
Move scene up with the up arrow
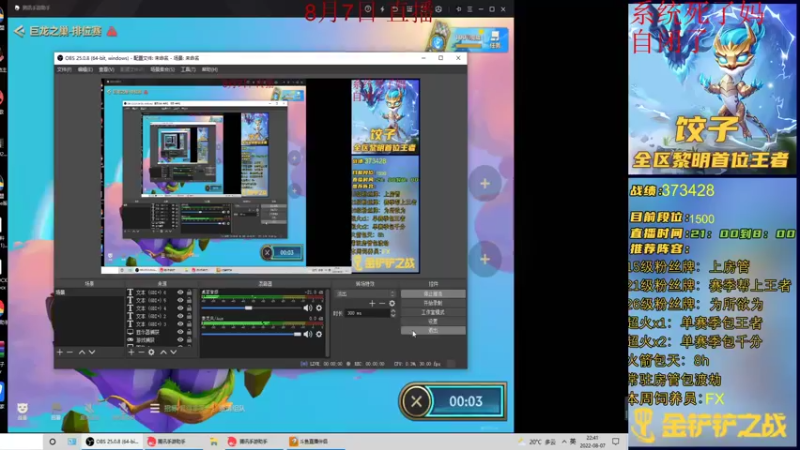(x=82, y=352)
